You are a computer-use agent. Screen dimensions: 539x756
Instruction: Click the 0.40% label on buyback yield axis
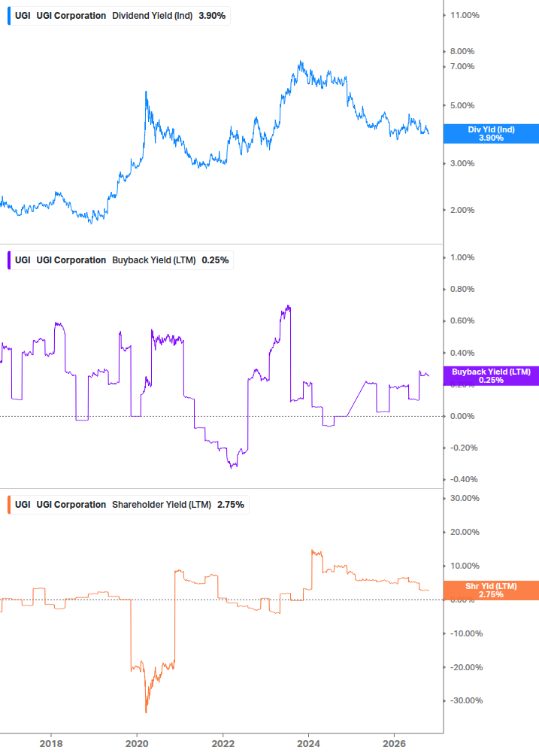tap(462, 353)
